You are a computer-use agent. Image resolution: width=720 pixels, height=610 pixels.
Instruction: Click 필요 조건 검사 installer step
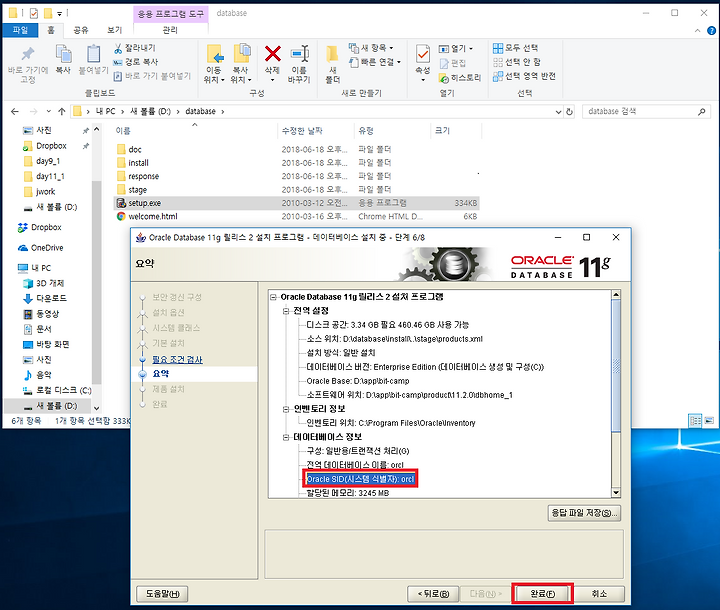point(177,360)
